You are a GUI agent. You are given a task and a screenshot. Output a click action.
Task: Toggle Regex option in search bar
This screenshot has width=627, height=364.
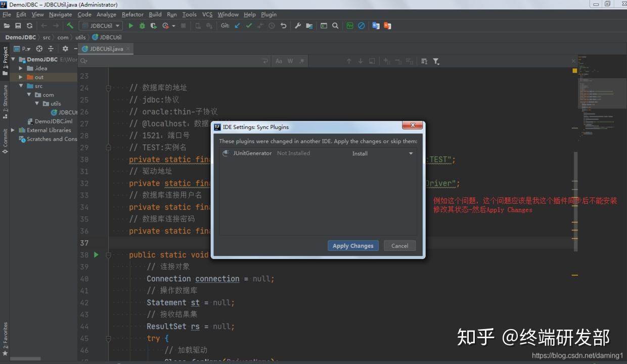pos(302,61)
